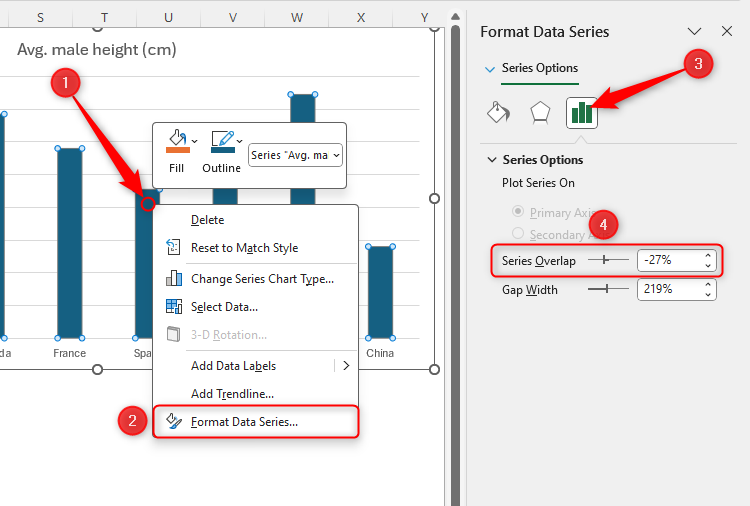Expand the Series Options title dropdown
This screenshot has height=506, width=750.
pos(489,69)
